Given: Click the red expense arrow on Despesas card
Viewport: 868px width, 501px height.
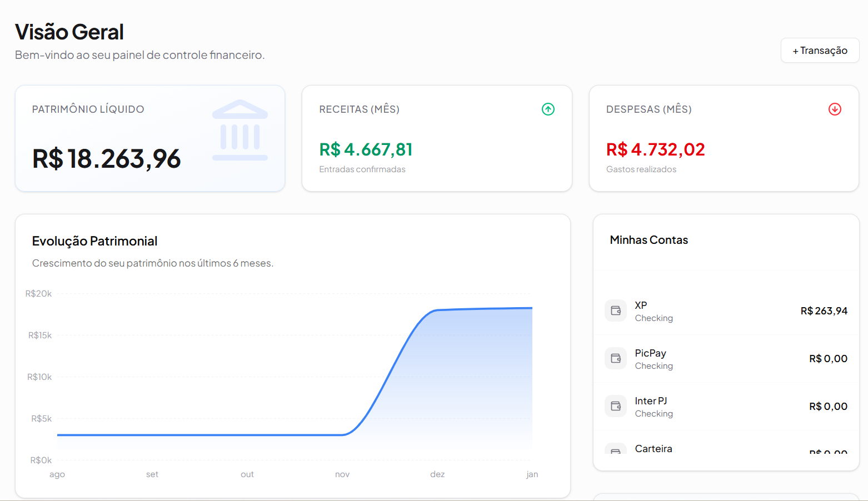Looking at the screenshot, I should [x=834, y=109].
